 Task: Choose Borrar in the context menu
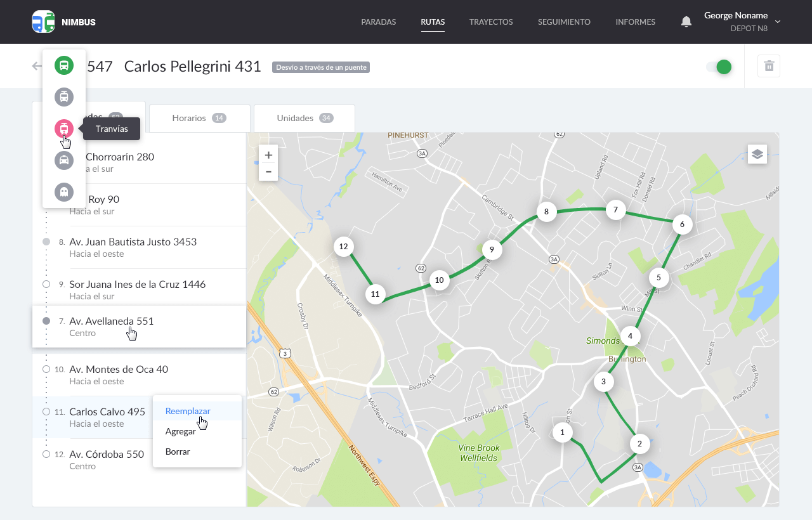pos(178,452)
